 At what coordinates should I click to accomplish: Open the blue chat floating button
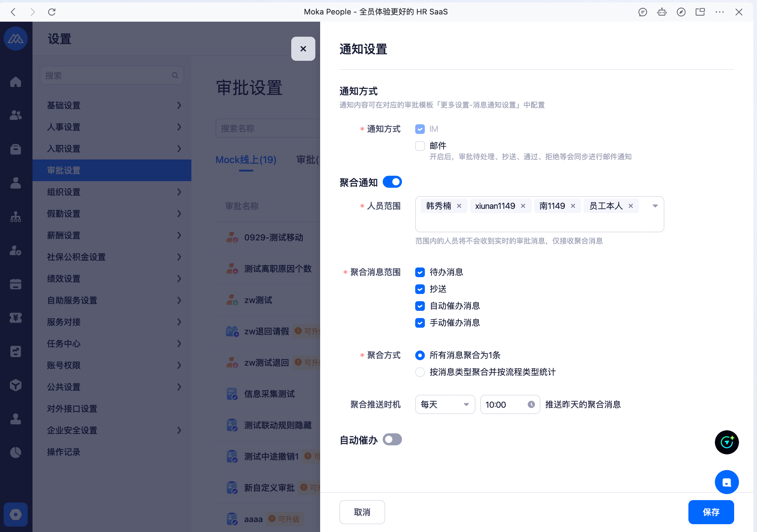(x=727, y=482)
